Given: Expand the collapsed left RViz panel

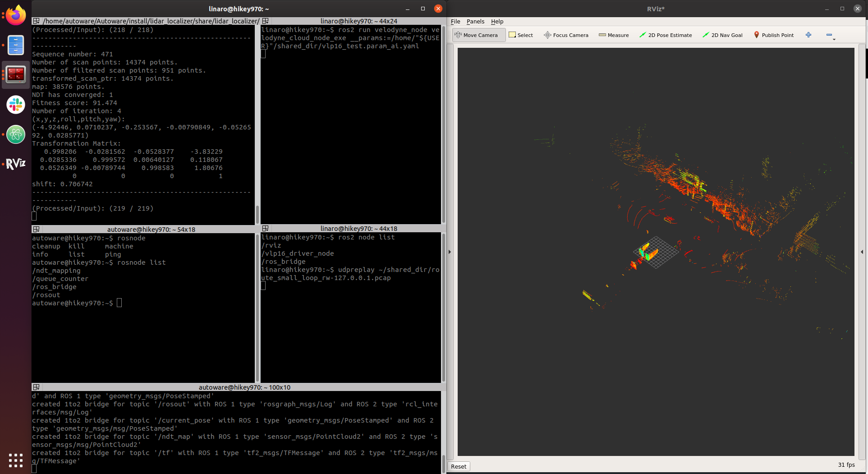Looking at the screenshot, I should point(450,252).
